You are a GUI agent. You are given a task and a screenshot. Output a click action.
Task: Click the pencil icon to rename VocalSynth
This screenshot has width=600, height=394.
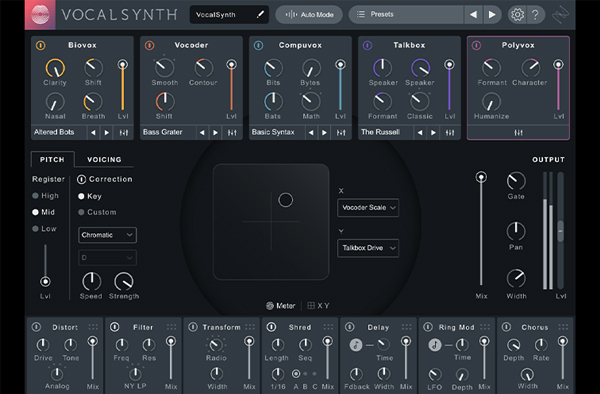(x=260, y=15)
